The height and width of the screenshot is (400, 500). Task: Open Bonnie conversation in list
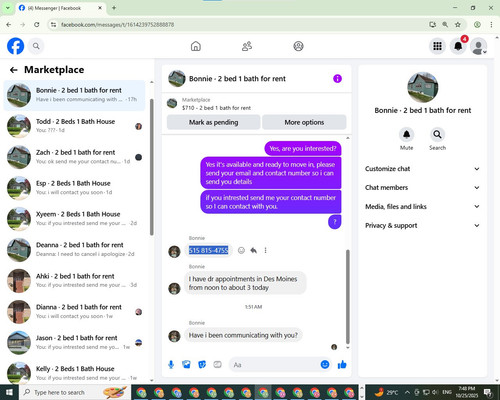74,95
